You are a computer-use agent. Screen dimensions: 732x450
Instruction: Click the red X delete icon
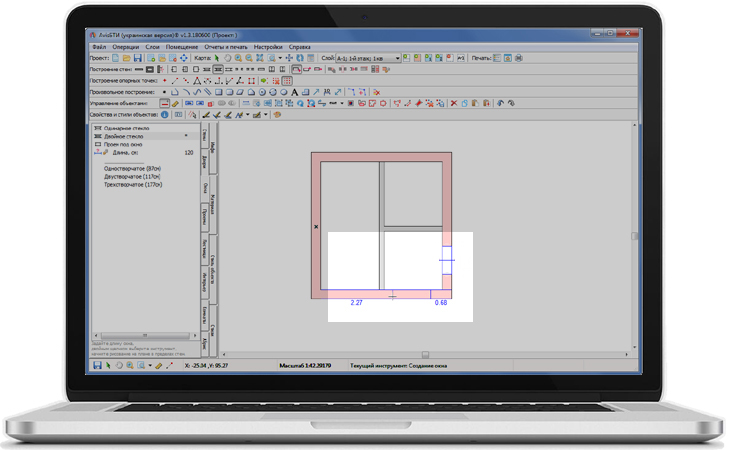[x=453, y=103]
